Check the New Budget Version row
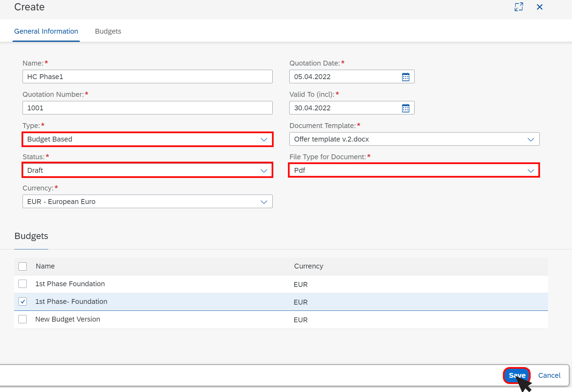This screenshot has width=572, height=392. click(x=23, y=319)
